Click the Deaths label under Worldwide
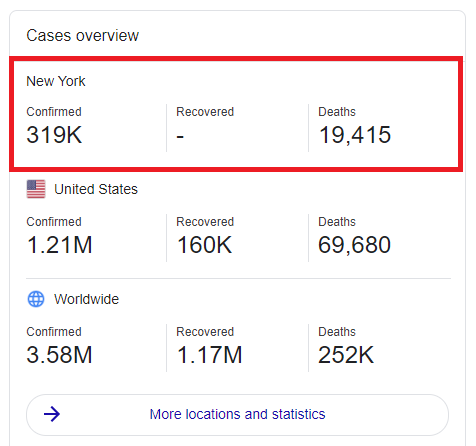The width and height of the screenshot is (476, 446). pyautogui.click(x=337, y=332)
